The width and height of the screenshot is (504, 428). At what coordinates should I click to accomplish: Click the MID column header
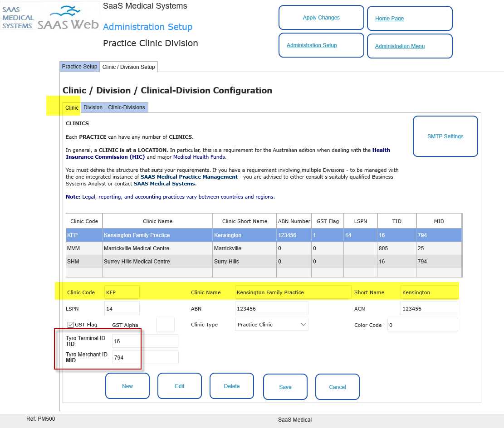click(x=439, y=221)
